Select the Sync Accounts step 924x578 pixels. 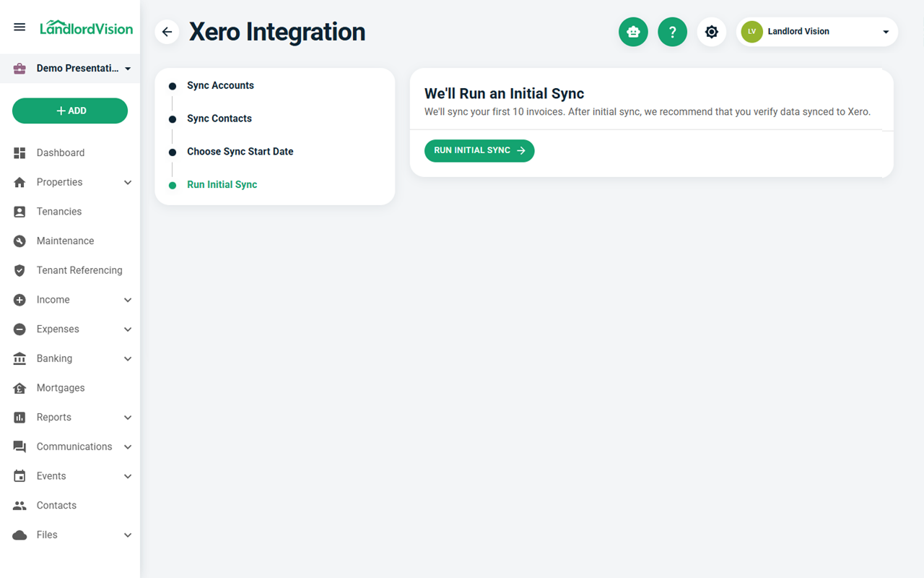click(220, 85)
